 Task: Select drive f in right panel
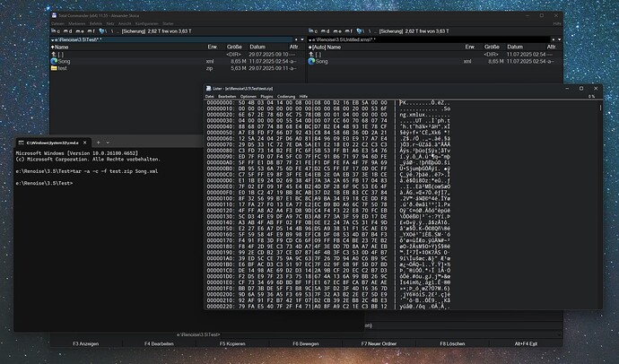click(348, 30)
